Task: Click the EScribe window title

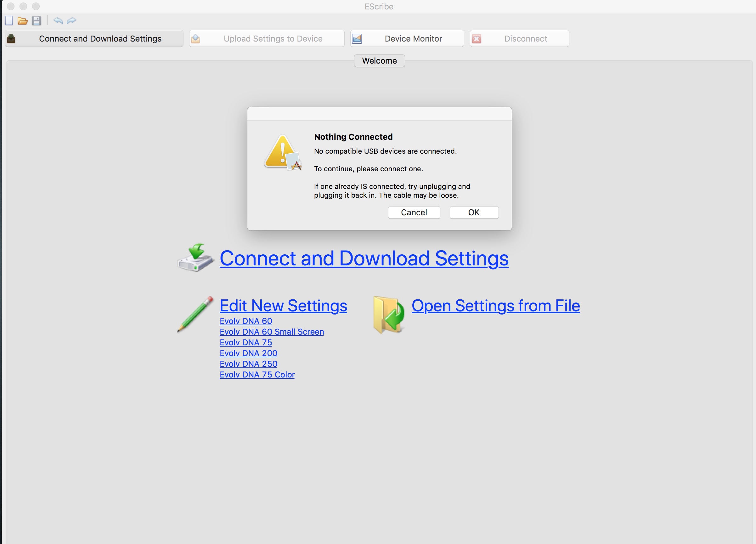Action: point(379,7)
